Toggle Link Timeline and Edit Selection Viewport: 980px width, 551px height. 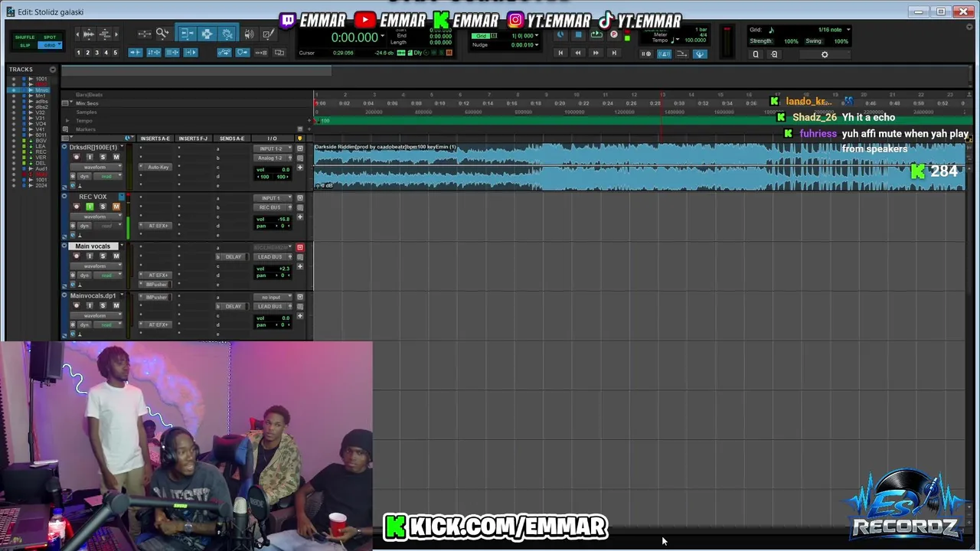[154, 53]
